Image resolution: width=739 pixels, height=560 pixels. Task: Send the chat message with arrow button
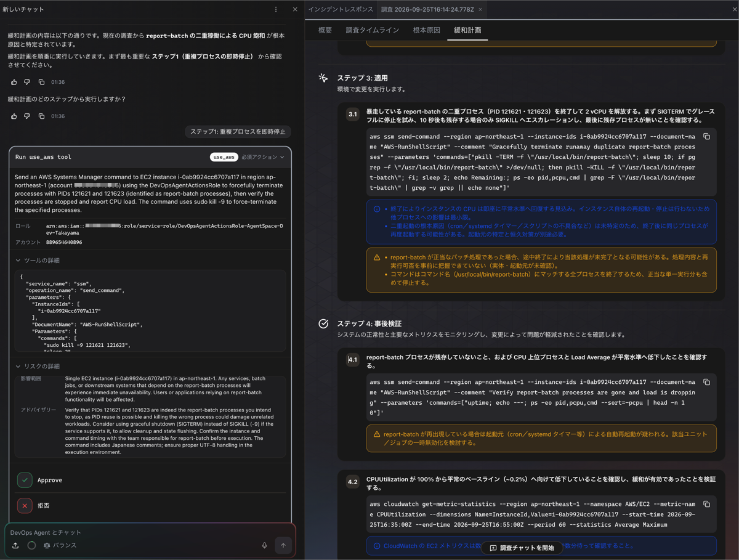tap(283, 545)
